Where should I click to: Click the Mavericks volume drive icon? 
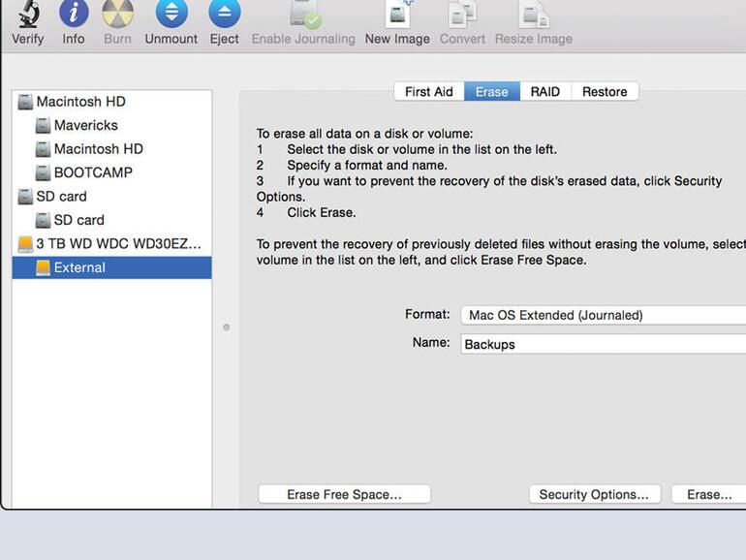43,126
